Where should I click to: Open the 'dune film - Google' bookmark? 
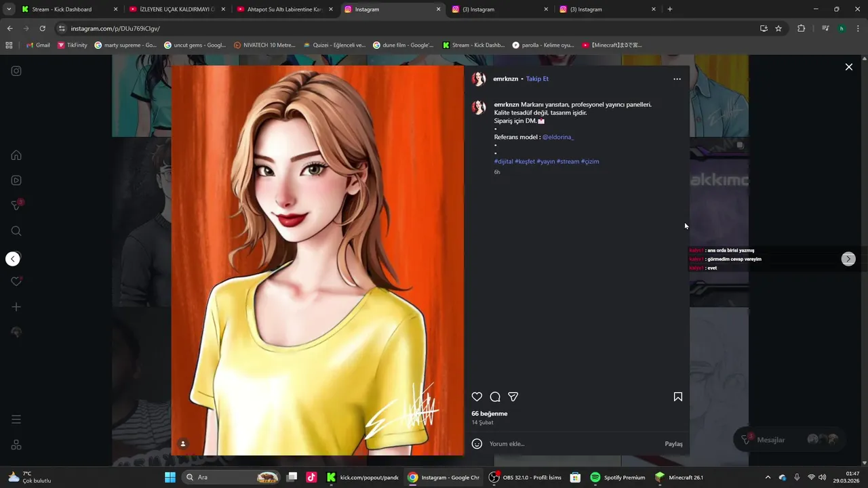403,45
